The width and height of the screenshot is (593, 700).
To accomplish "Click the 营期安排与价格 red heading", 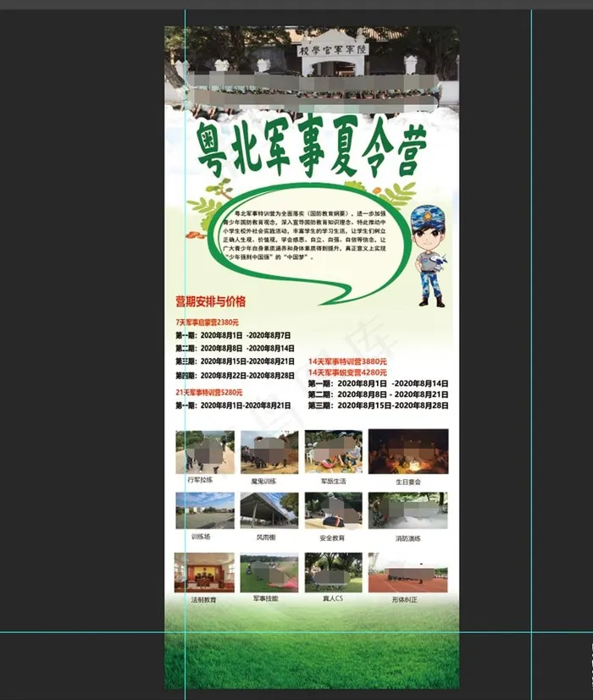I will 210,301.
